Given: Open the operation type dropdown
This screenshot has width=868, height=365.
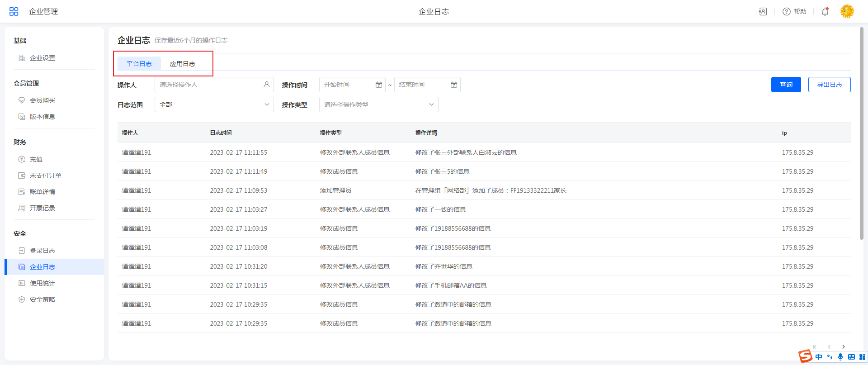Looking at the screenshot, I should [x=378, y=104].
